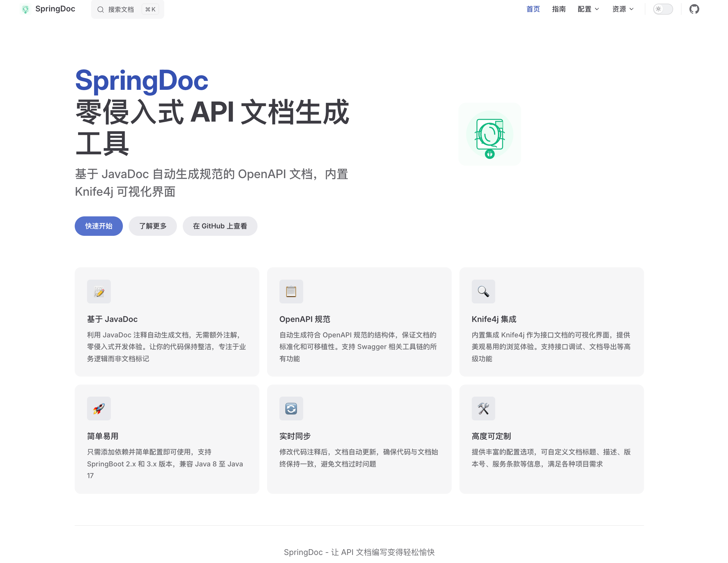
Task: Click footer text 让 API 文档编写变得轻松愉快
Action: click(383, 552)
